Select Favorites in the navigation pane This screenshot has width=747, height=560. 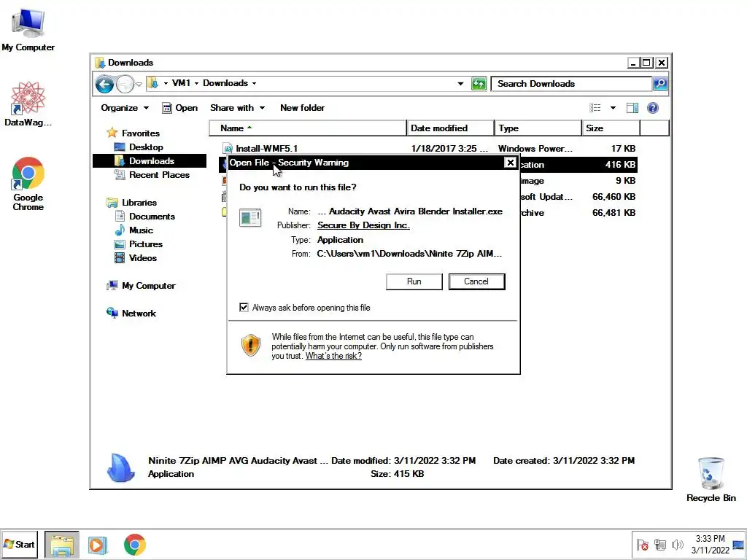[141, 133]
